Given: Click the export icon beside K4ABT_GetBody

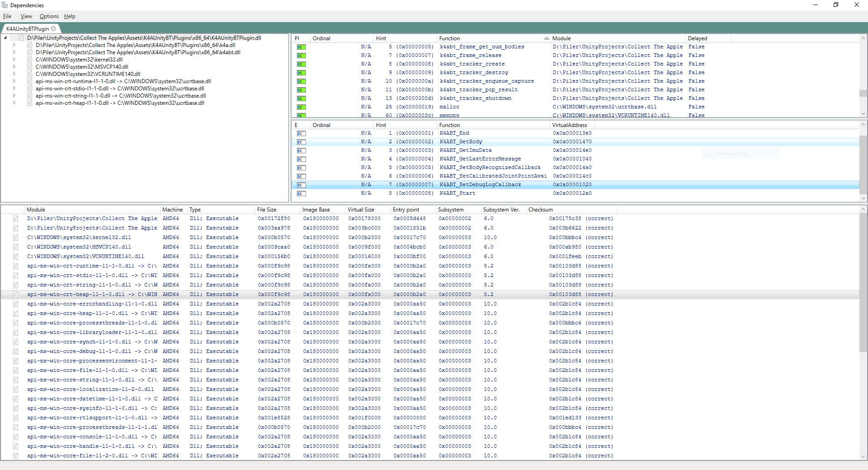Looking at the screenshot, I should (x=301, y=142).
